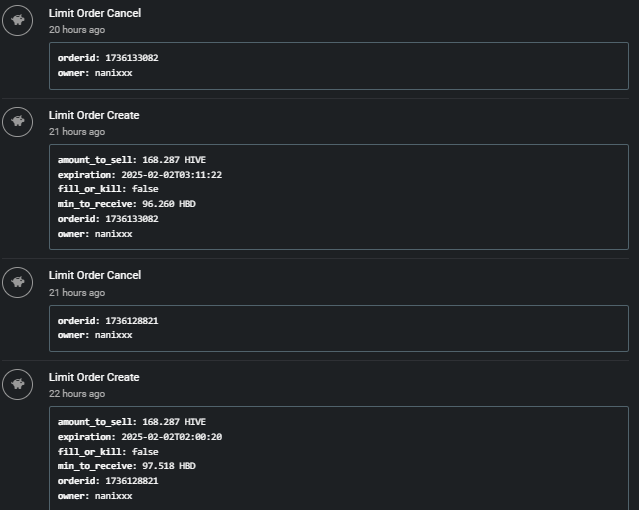Click orderid 1736133082 in the topmost details box
The image size is (639, 510).
131,58
